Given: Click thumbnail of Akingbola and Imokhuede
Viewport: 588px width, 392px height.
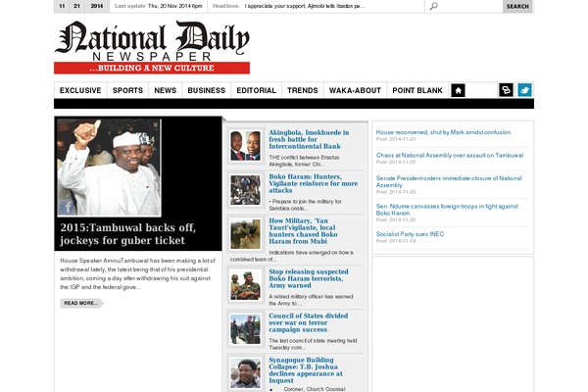Looking at the screenshot, I should pos(245,146).
